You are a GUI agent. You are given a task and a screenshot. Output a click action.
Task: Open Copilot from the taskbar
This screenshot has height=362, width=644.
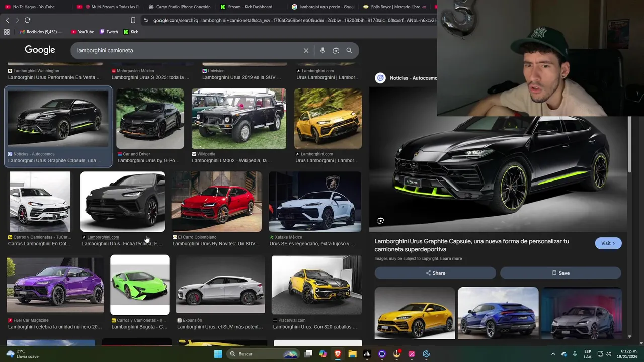click(x=323, y=354)
